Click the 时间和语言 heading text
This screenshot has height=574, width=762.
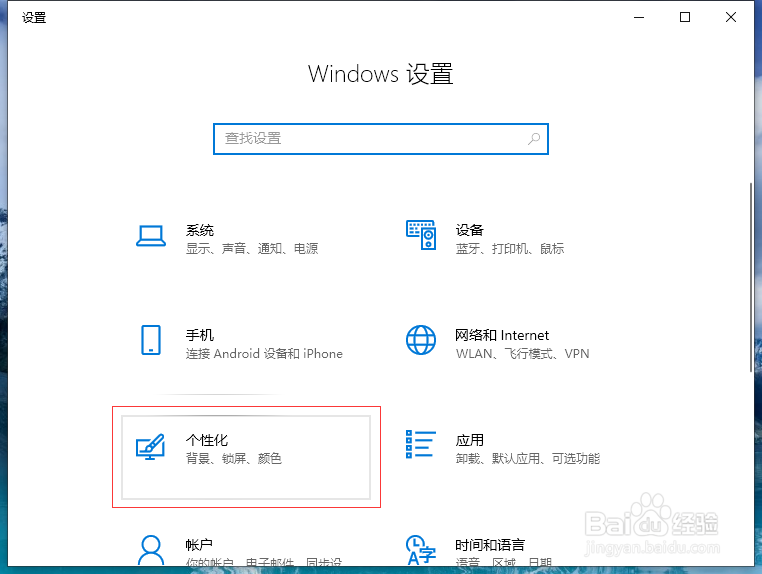(490, 545)
